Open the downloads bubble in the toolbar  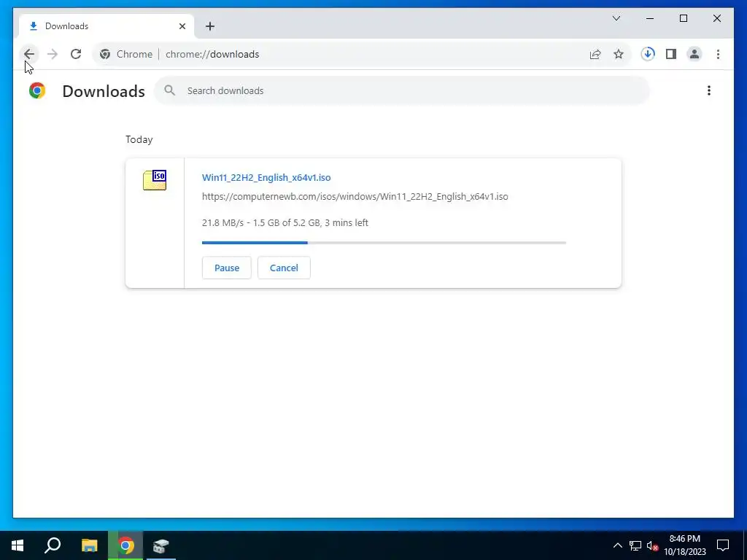pyautogui.click(x=648, y=54)
